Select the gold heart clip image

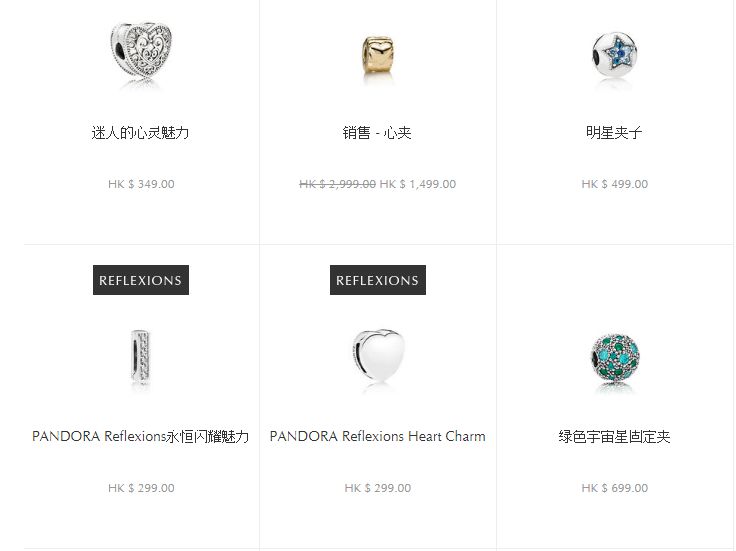pyautogui.click(x=378, y=55)
